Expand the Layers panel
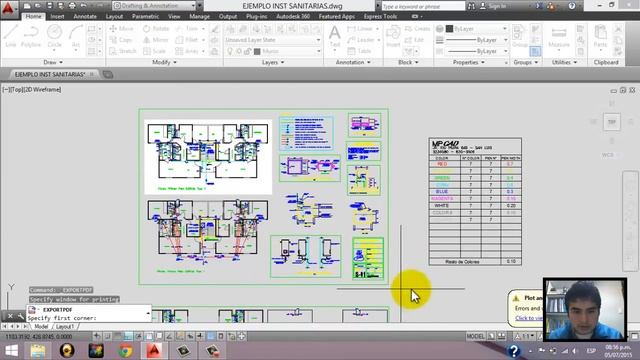Viewport: 640px width, 360px height. [x=273, y=62]
